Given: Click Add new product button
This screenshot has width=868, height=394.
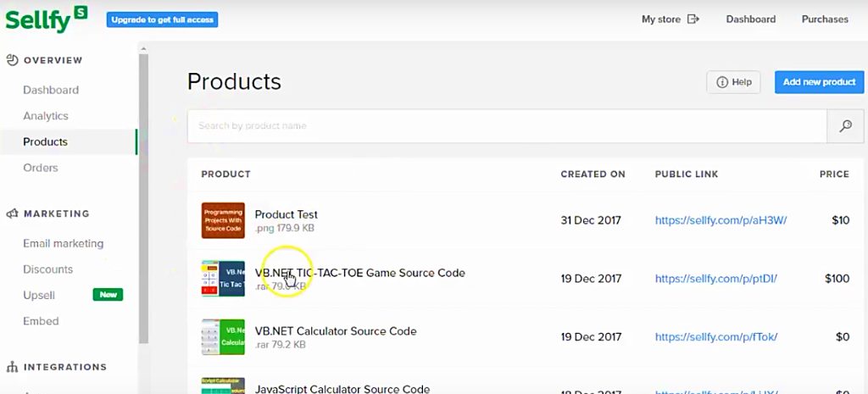Looking at the screenshot, I should coord(820,82).
